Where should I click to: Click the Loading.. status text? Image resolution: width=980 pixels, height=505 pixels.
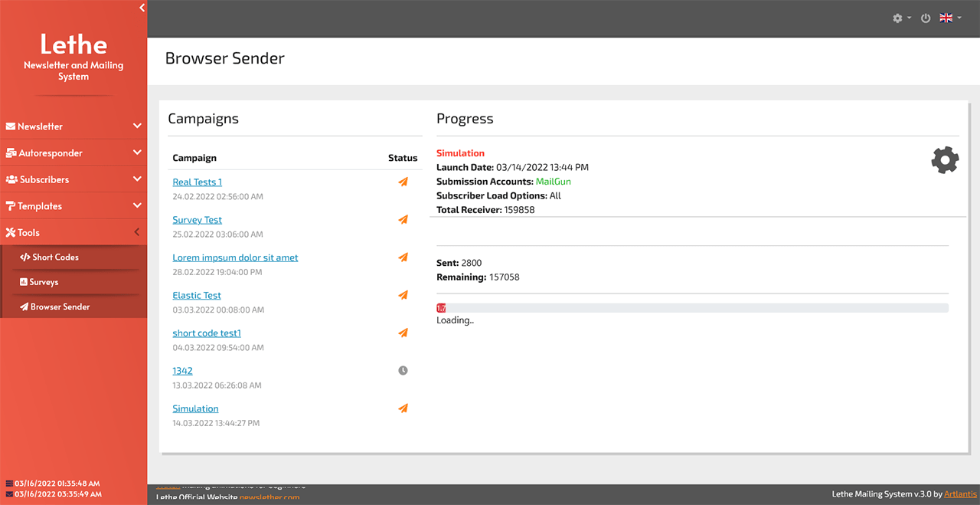[x=455, y=320]
